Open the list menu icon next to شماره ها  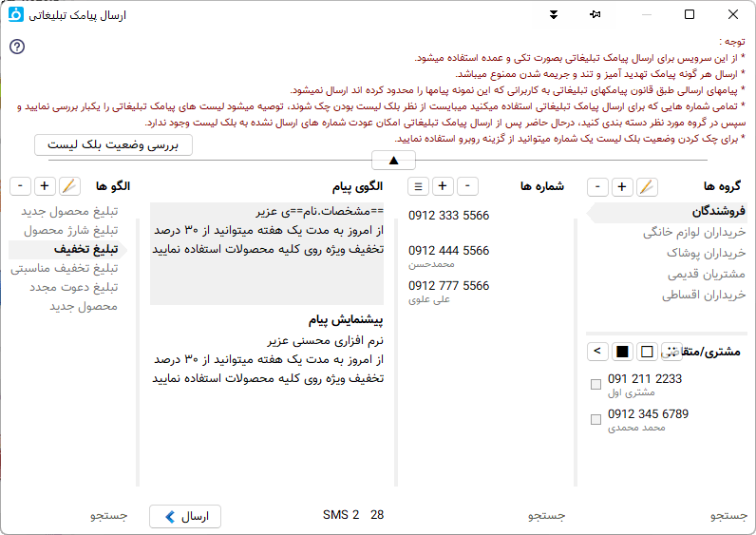[419, 186]
